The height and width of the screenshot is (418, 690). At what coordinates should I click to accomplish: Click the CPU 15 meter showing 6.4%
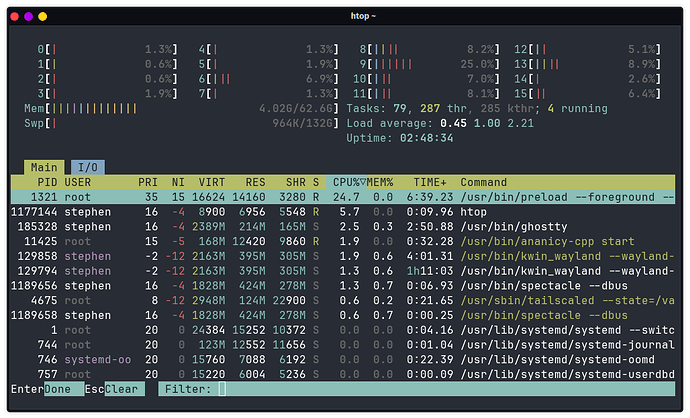point(587,94)
